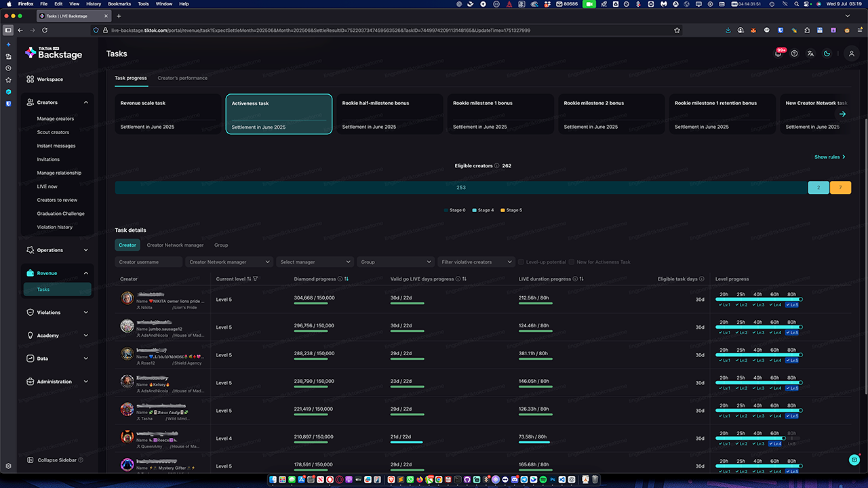
Task: Click the help question mark icon
Action: [794, 54]
